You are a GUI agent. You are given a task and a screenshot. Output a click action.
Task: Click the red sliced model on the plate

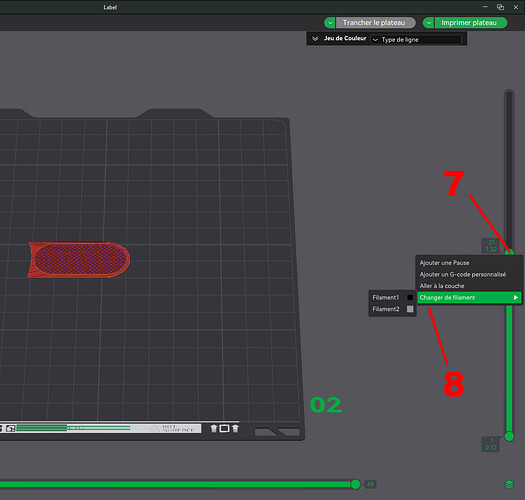click(x=79, y=260)
